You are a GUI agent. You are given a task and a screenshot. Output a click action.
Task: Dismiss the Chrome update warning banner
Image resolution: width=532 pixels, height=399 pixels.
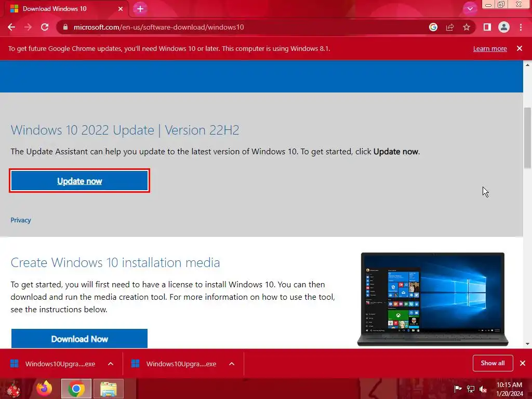coord(520,48)
